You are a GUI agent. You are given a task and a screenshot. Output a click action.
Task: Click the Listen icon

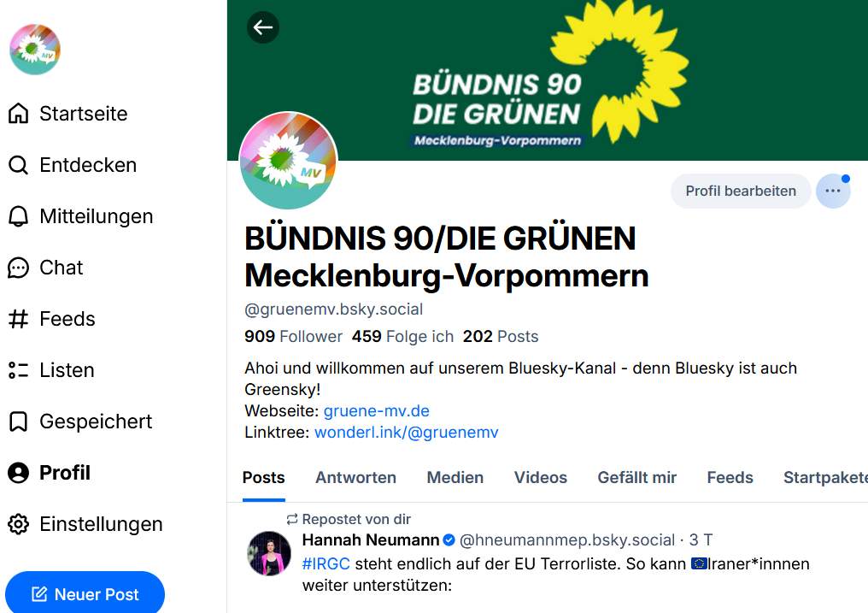pos(18,370)
